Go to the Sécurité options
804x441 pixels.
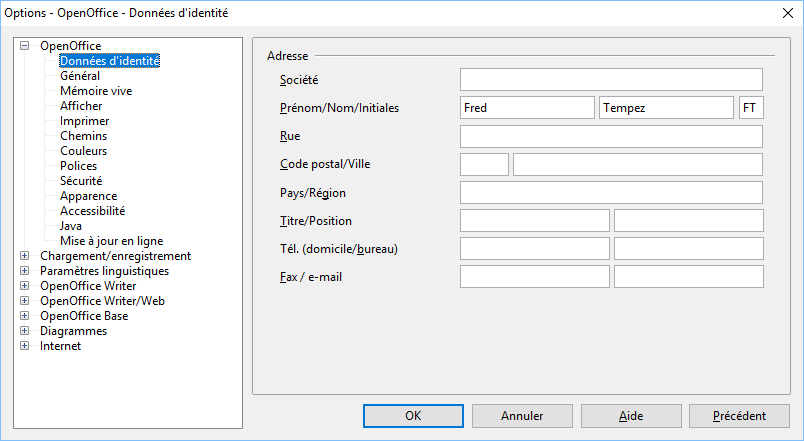[81, 181]
